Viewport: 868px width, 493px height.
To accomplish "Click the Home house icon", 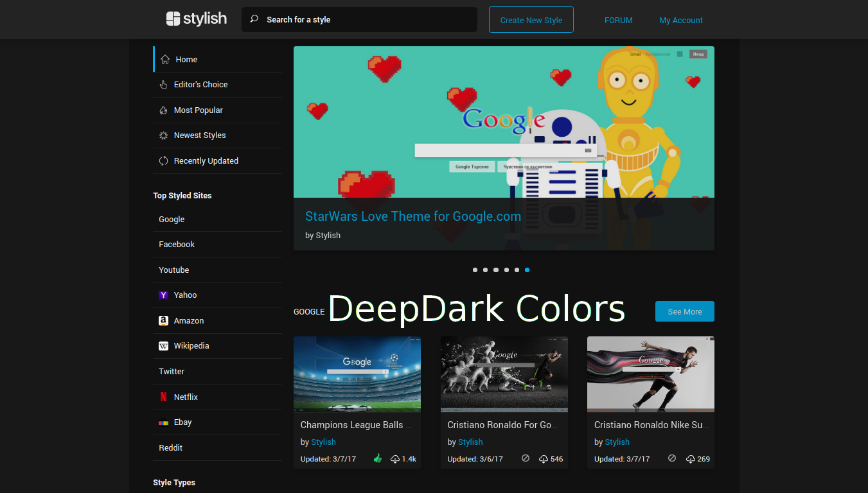I will [165, 59].
